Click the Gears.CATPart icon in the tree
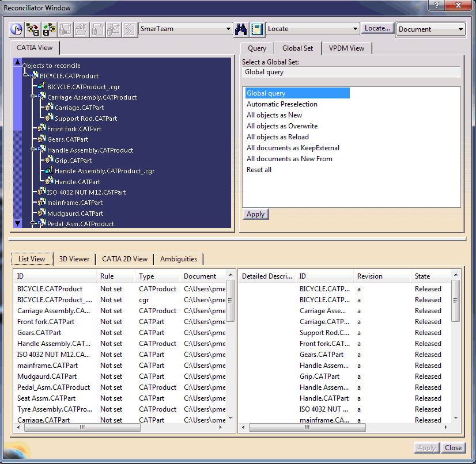This screenshot has width=476, height=464. [x=41, y=139]
